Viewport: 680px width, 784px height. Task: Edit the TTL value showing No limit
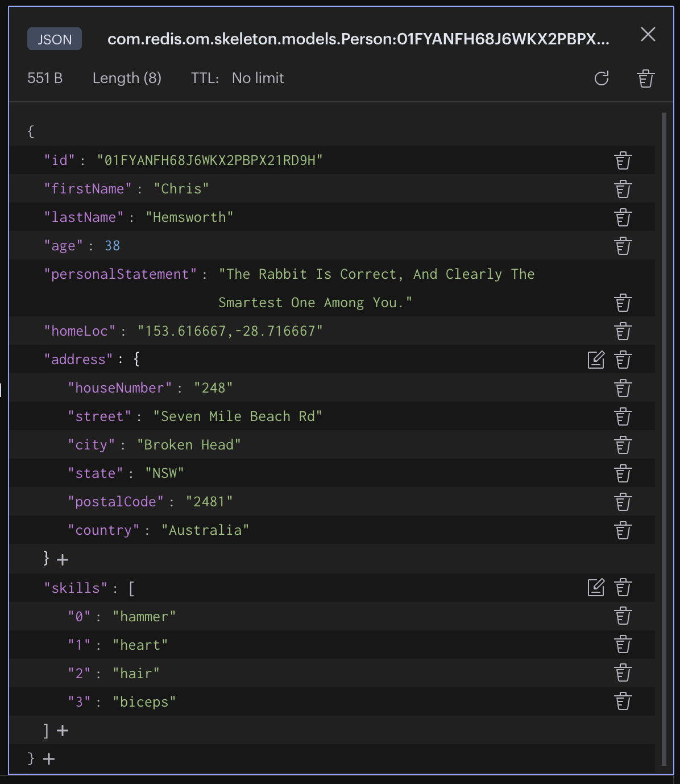click(257, 78)
